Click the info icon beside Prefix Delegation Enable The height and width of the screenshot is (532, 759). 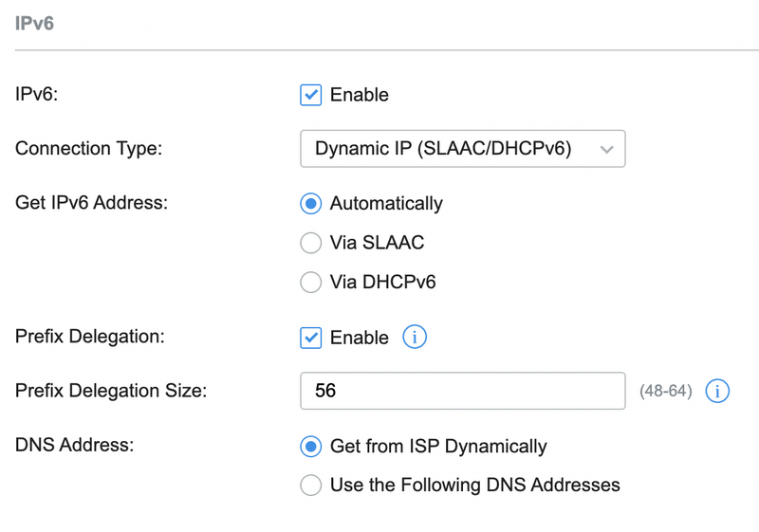[x=415, y=337]
